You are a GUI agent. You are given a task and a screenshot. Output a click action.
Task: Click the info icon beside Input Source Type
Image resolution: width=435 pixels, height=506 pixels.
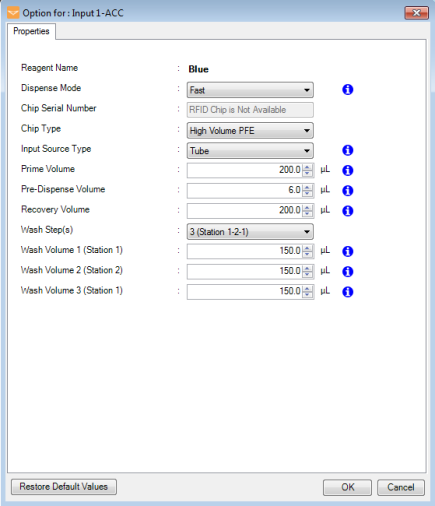(x=348, y=150)
